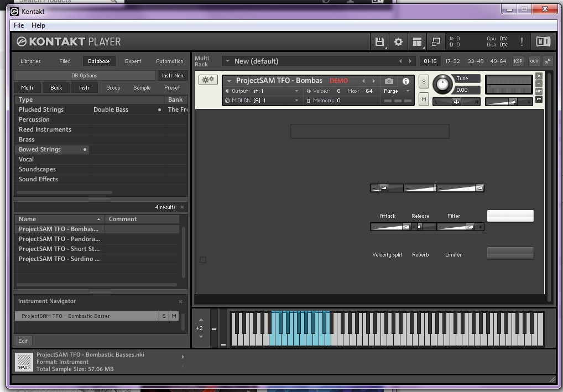Toggle instrument PV button
Viewport: 563px width, 392px height.
(539, 99)
